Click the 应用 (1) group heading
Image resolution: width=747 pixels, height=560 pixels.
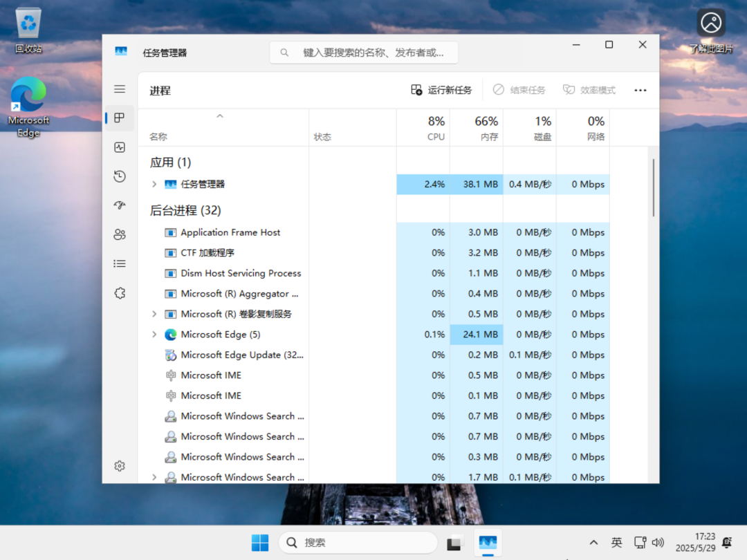(171, 162)
